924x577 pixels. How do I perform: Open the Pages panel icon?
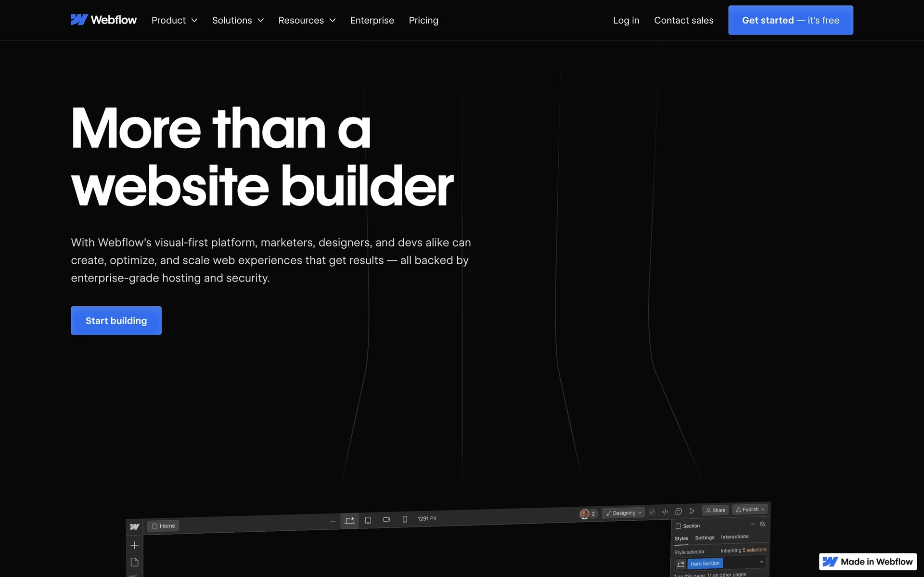(x=134, y=562)
